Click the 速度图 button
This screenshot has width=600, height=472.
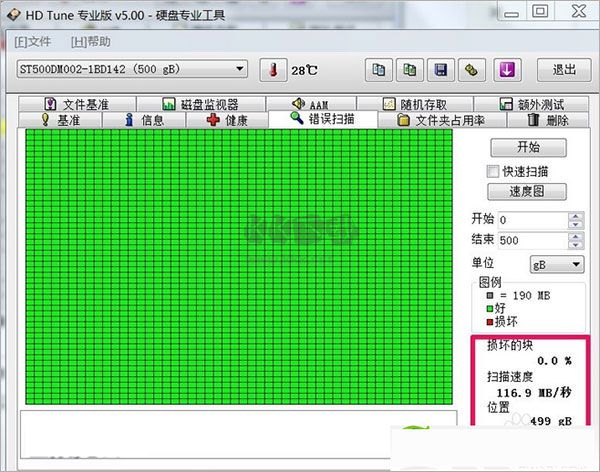tap(527, 191)
